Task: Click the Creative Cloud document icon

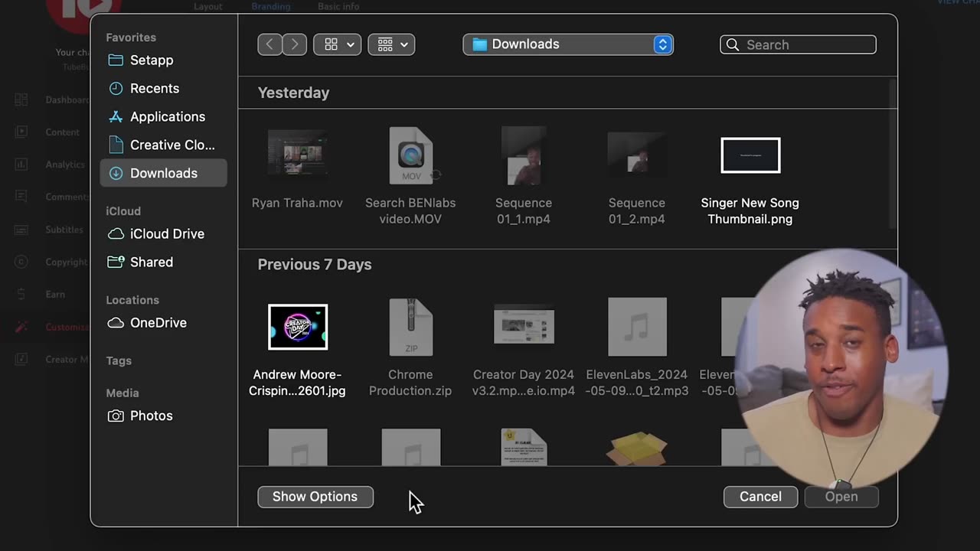Action: point(116,145)
